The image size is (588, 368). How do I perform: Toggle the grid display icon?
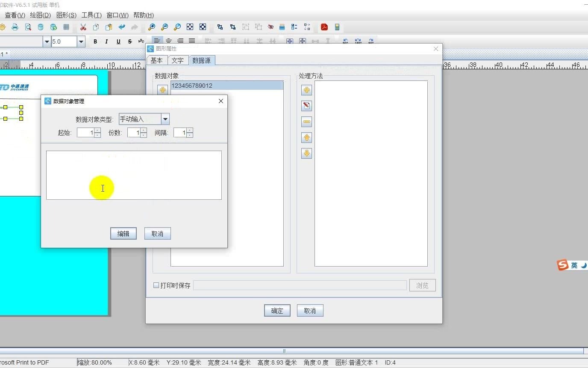click(66, 27)
